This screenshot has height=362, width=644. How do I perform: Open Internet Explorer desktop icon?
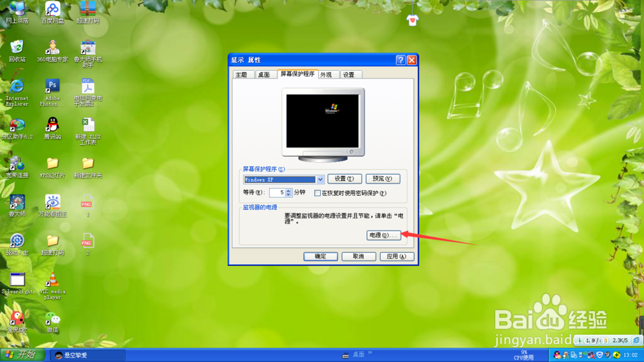point(17,93)
